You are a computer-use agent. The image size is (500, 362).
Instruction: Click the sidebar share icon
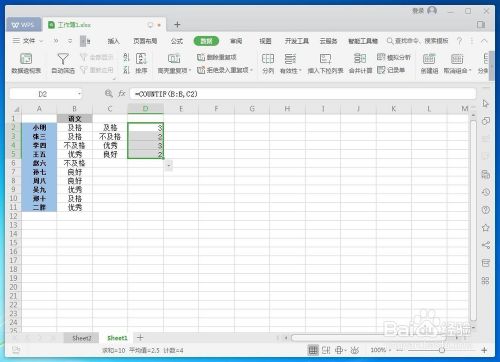(x=486, y=245)
